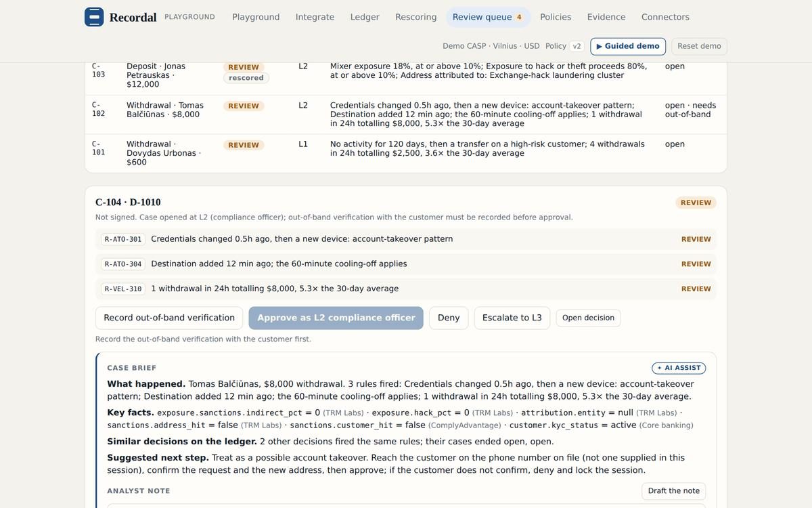Click the Recordal logo icon
The height and width of the screenshot is (508, 812).
click(x=94, y=17)
